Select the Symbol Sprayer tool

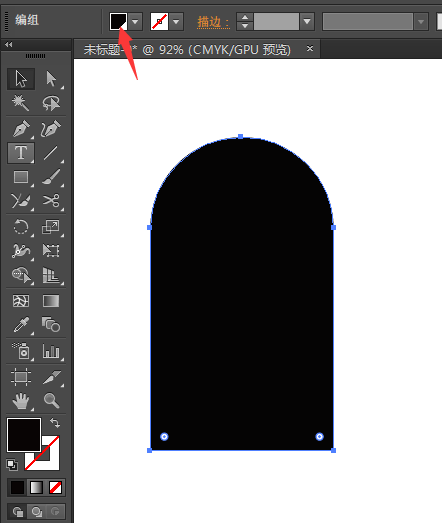[x=21, y=351]
